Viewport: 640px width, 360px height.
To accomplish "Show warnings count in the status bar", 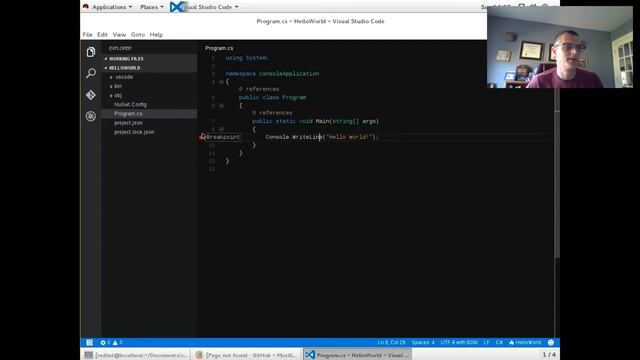I will coord(118,342).
